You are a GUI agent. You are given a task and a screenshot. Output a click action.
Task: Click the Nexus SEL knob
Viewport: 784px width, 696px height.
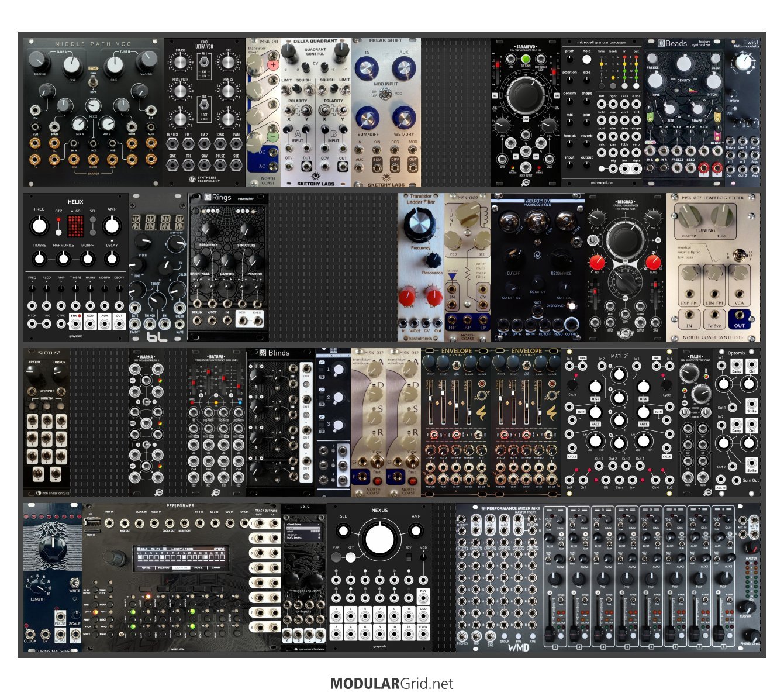coord(343,531)
